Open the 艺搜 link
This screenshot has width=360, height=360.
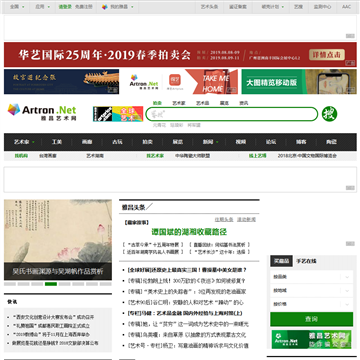pos(298,7)
